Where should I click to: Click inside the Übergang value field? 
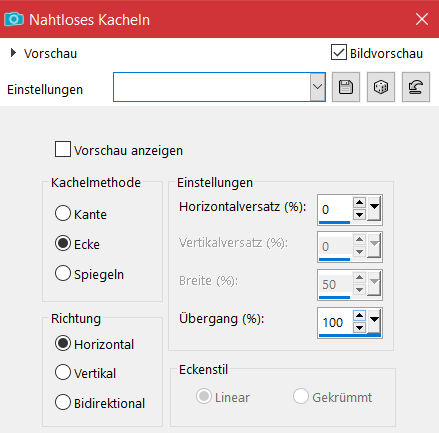coord(335,322)
